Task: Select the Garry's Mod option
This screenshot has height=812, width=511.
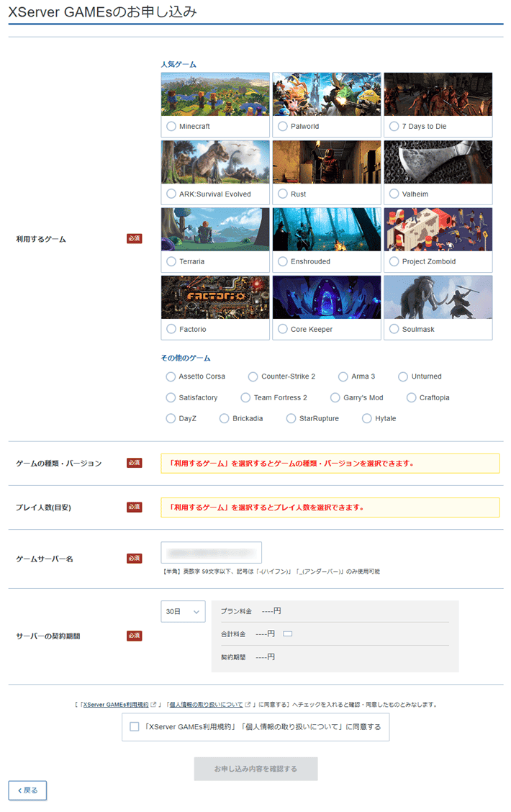Action: coord(335,397)
